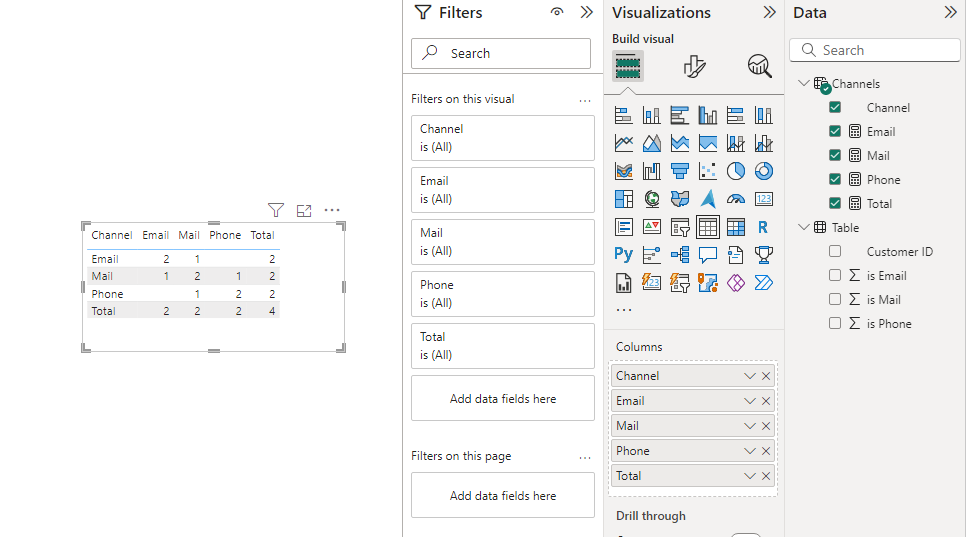Select the Waterfall chart visual
Screen dimensions: 970x537
click(x=651, y=171)
